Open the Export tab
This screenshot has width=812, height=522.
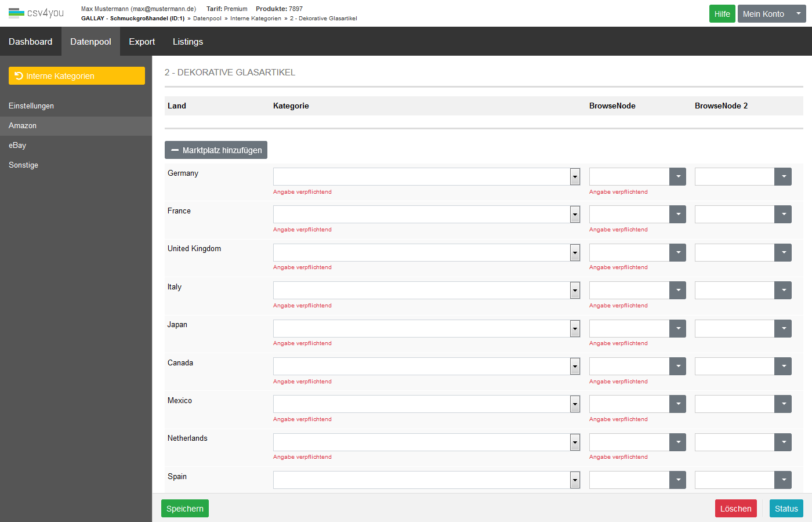click(x=142, y=42)
